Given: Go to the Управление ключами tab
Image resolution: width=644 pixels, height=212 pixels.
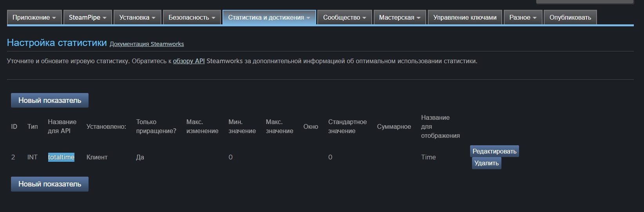Looking at the screenshot, I should coord(465,17).
